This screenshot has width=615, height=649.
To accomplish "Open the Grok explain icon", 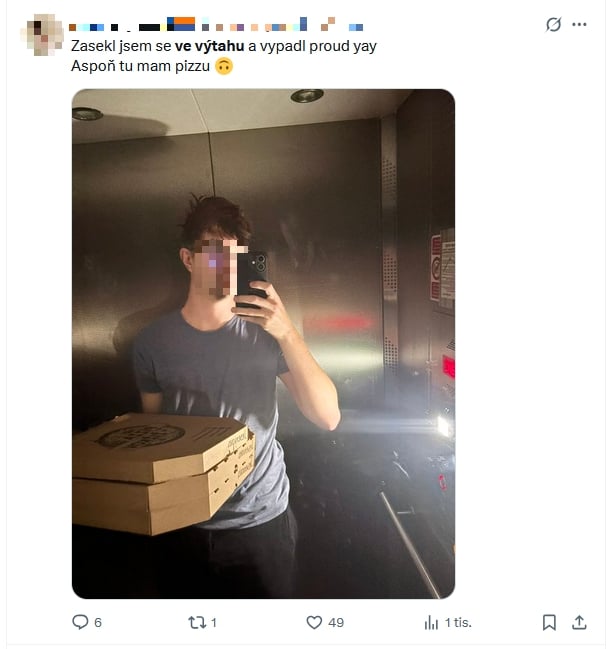I will 553,24.
